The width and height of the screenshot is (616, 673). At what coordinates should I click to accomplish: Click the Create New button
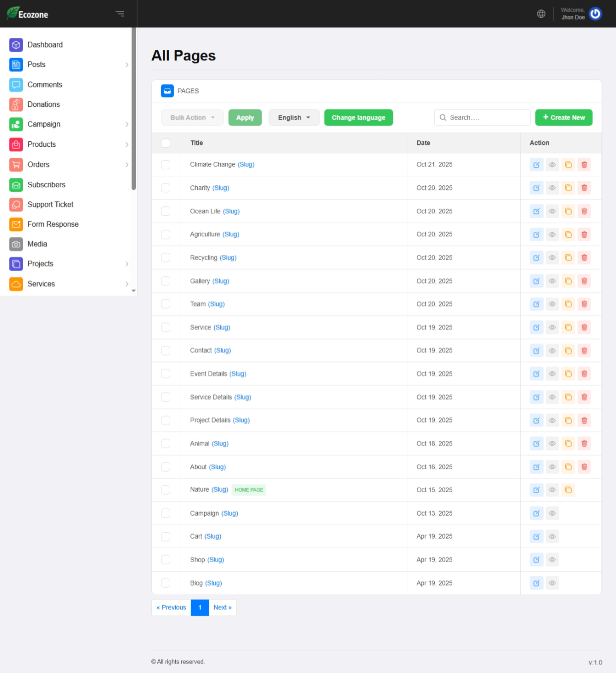point(564,118)
